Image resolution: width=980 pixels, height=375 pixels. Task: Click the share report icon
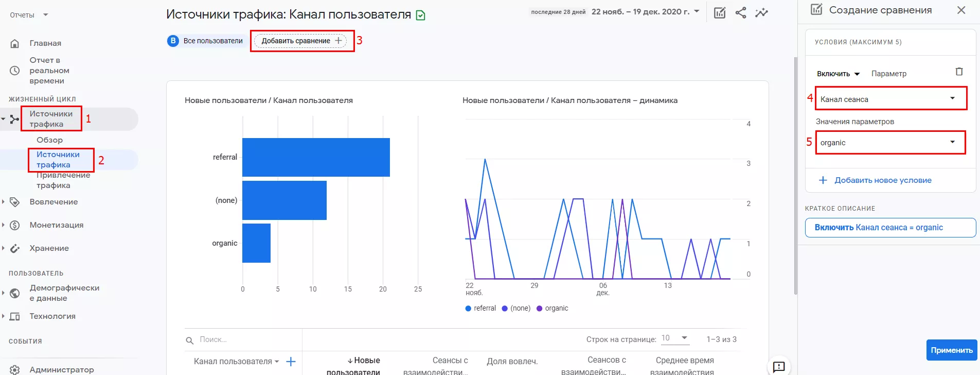(740, 13)
